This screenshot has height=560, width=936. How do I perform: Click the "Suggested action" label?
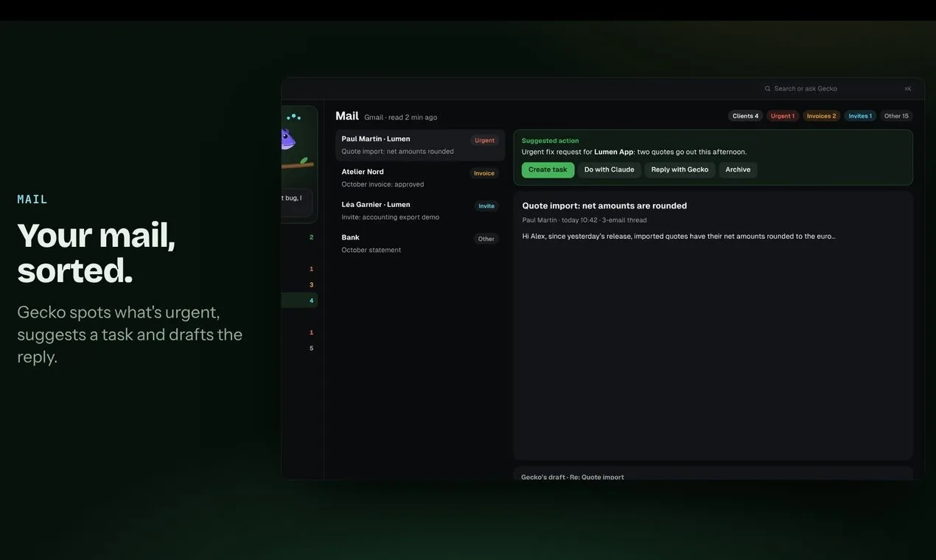tap(551, 141)
